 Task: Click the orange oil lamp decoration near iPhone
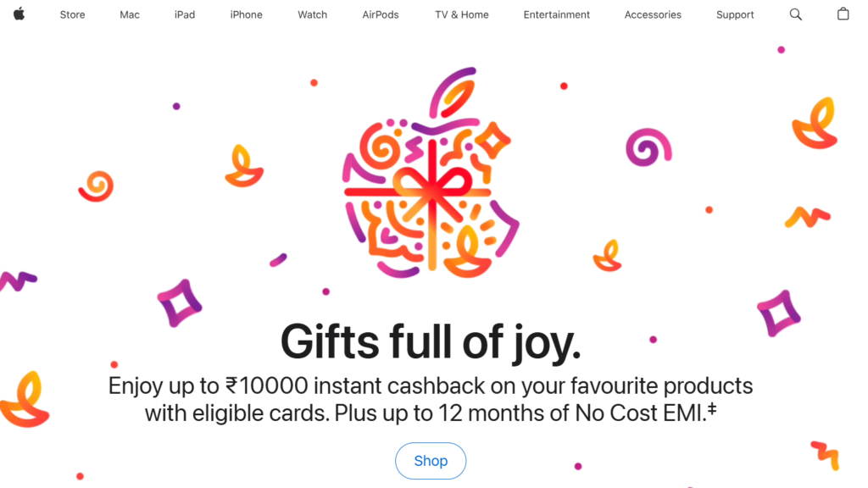click(x=243, y=166)
